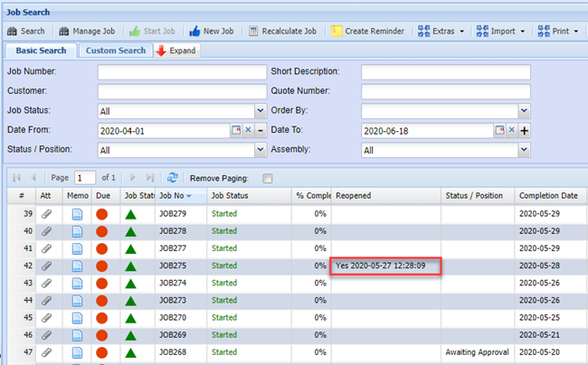The width and height of the screenshot is (588, 365).
Task: Click the paperclip attachment icon for JOB279
Action: [x=46, y=214]
